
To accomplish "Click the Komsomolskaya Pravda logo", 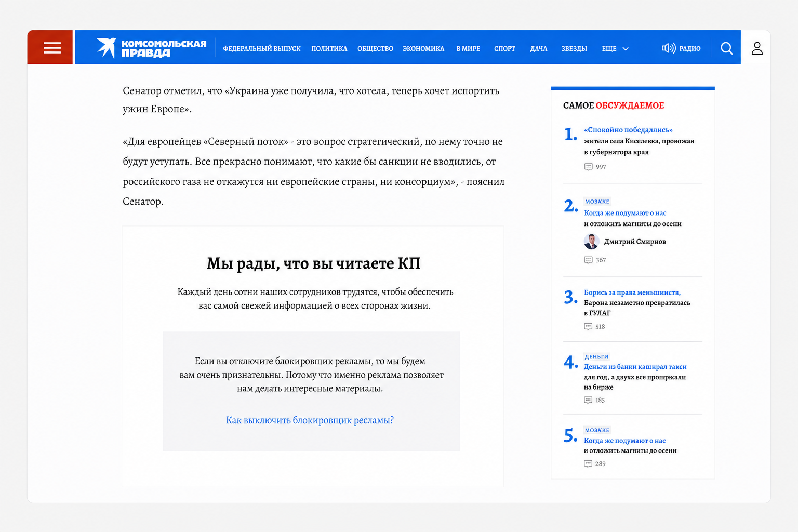I will (151, 48).
